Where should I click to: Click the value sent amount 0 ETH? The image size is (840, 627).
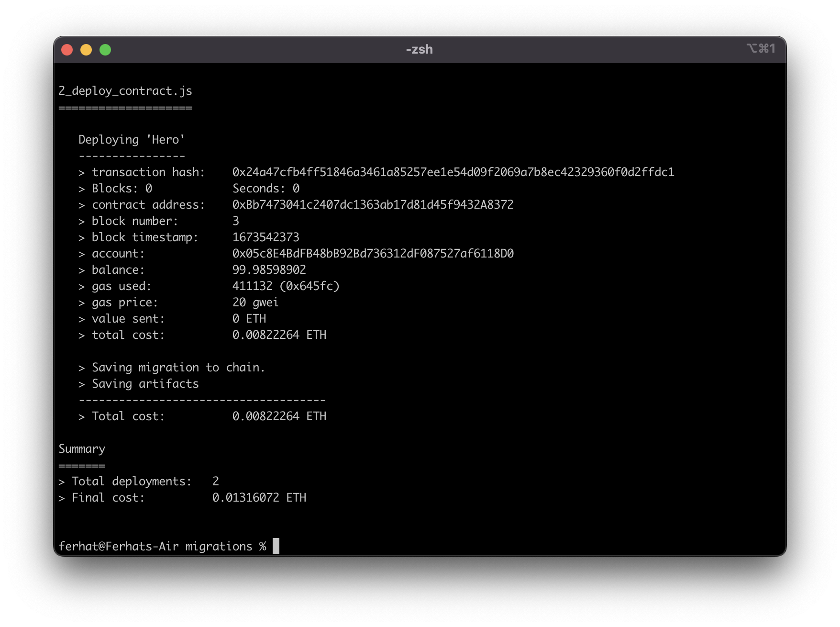click(x=249, y=319)
